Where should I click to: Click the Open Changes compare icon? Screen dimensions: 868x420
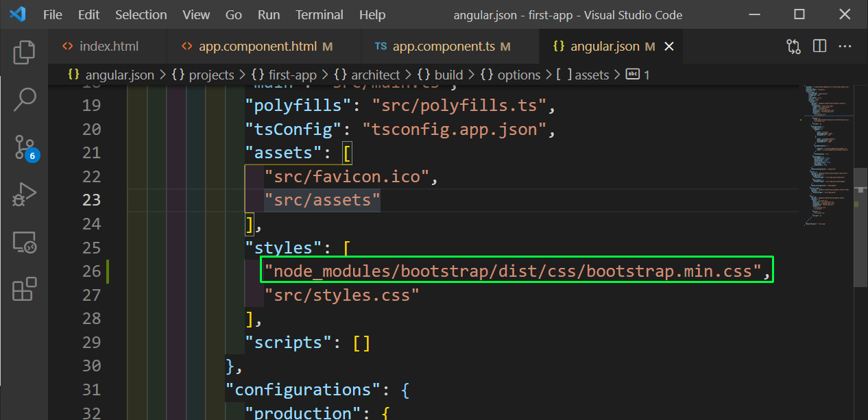pos(793,47)
